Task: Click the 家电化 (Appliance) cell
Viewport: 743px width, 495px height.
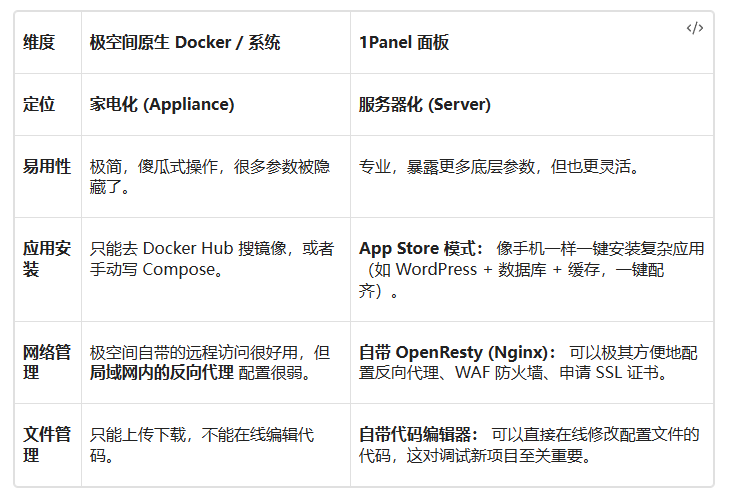Action: coord(162,105)
